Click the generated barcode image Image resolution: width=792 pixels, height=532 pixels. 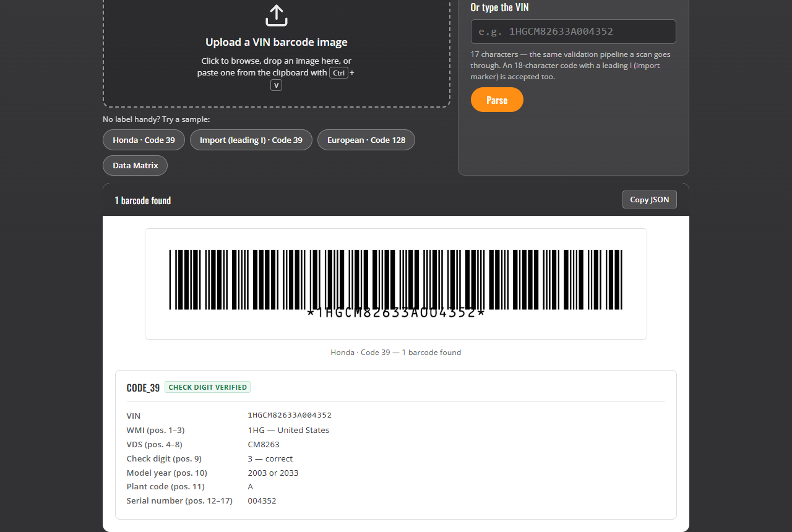(x=396, y=284)
